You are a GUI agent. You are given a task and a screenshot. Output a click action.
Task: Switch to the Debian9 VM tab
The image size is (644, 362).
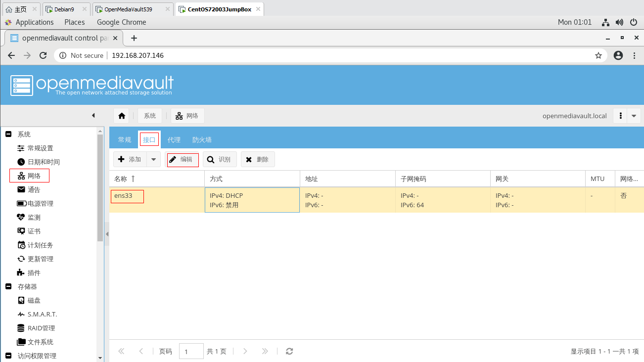(66, 9)
